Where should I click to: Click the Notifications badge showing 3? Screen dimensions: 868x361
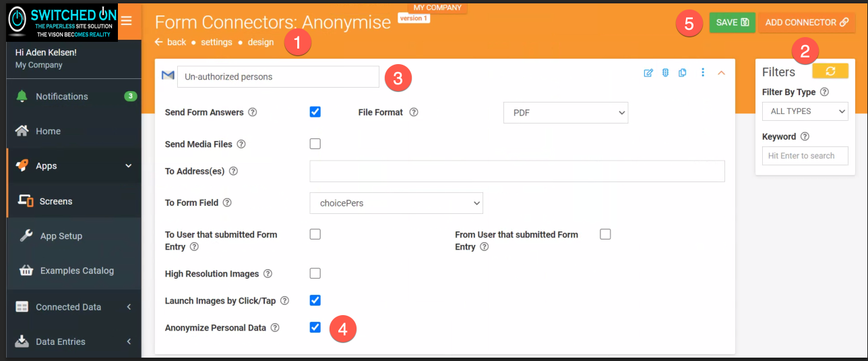coord(131,96)
